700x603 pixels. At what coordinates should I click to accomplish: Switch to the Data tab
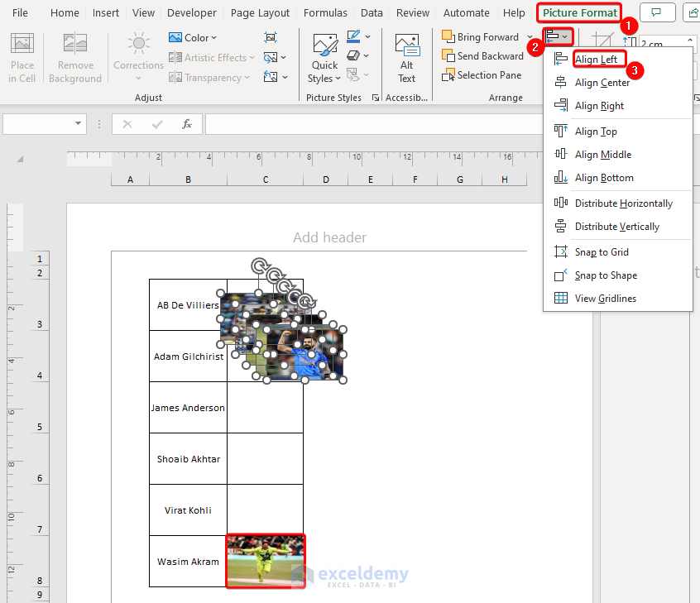click(372, 13)
